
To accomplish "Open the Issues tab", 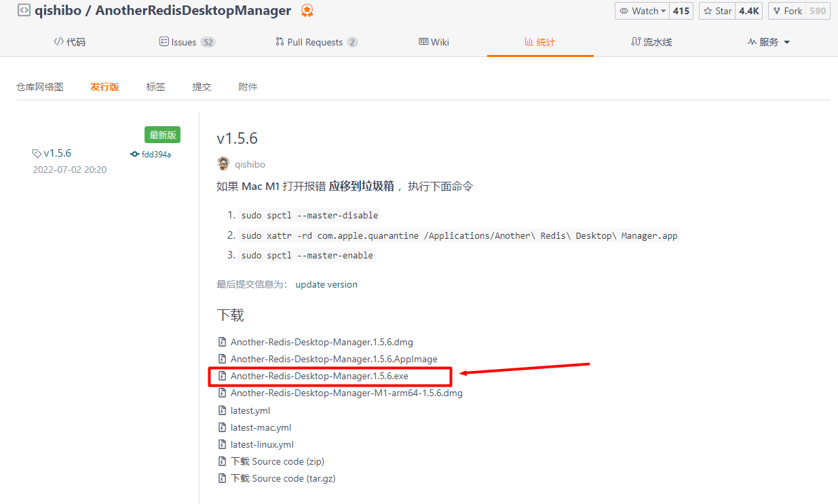I will 187,42.
